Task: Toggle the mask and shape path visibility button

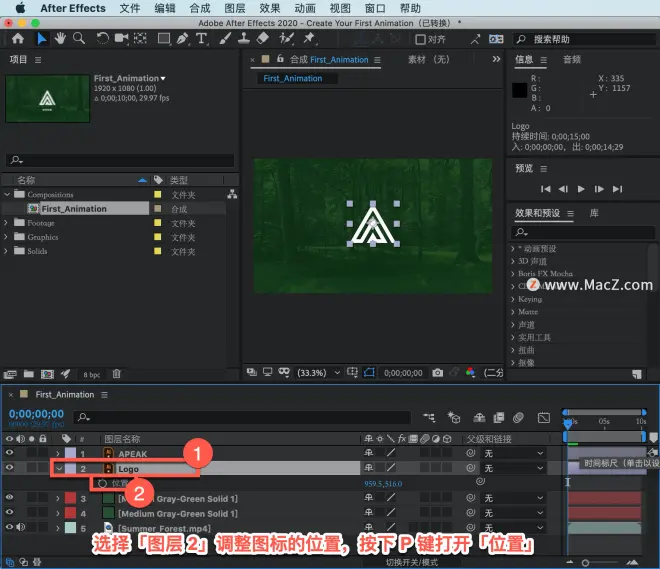Action: tap(369, 372)
